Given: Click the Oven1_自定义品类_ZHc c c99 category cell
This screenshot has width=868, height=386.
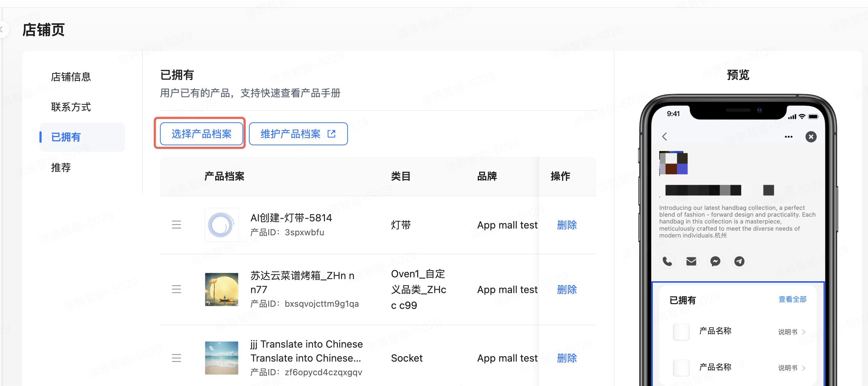Looking at the screenshot, I should [x=419, y=289].
